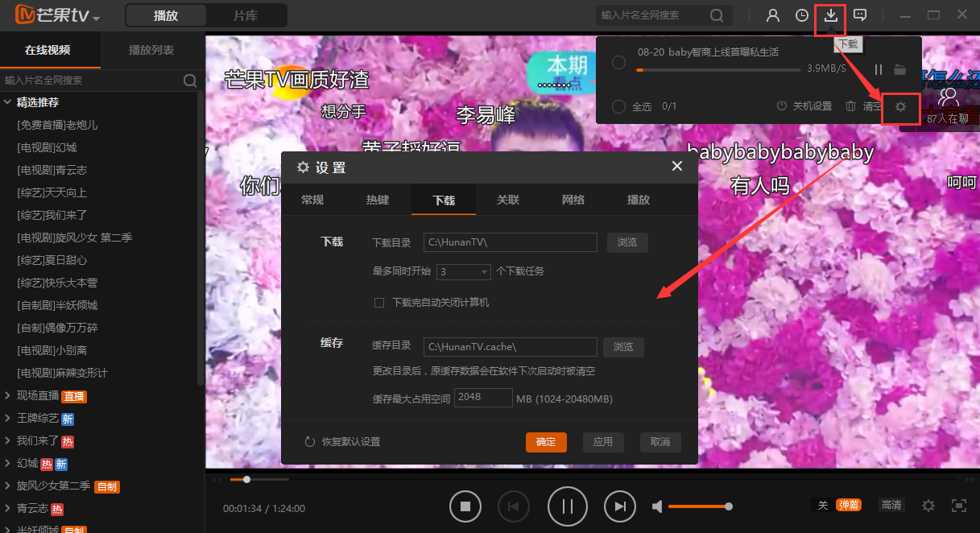Pause the baby智商上线 download task

878,69
